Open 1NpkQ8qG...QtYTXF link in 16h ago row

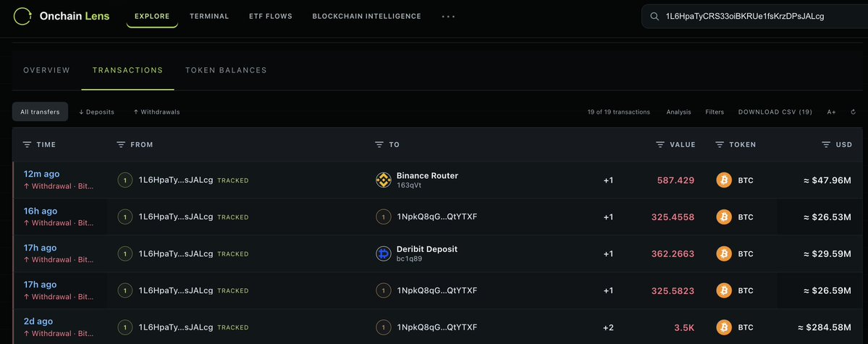pyautogui.click(x=437, y=217)
